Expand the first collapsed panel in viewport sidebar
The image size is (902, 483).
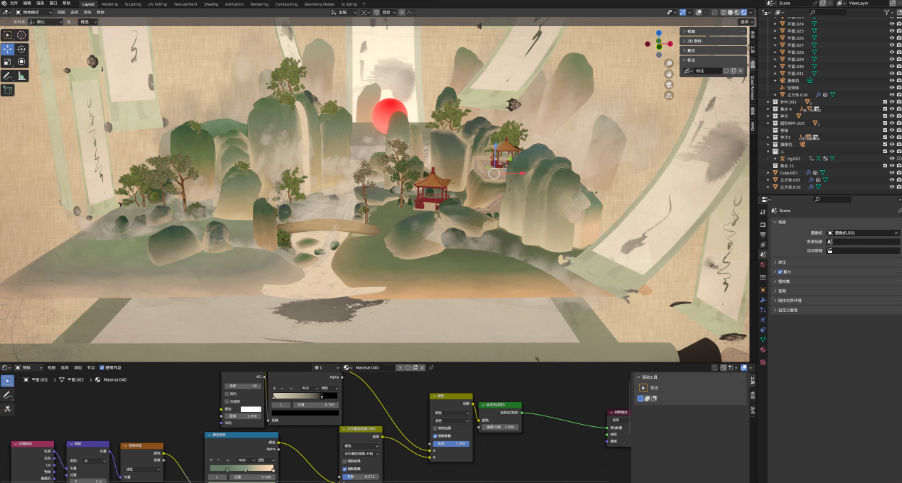[714, 31]
